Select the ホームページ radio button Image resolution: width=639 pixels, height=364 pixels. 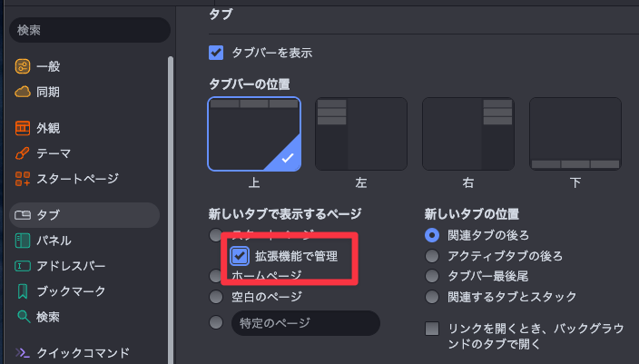(x=215, y=276)
